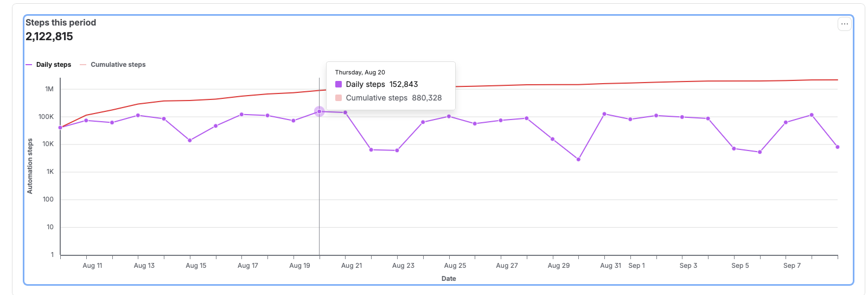Image resolution: width=868 pixels, height=295 pixels.
Task: Click the Sep 1 axis label
Action: 636,266
